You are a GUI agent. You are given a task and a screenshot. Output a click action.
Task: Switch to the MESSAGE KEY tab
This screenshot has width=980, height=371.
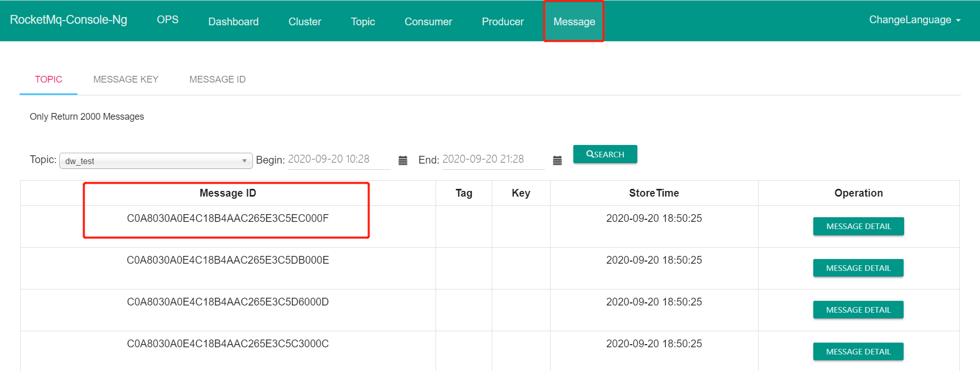coord(125,79)
